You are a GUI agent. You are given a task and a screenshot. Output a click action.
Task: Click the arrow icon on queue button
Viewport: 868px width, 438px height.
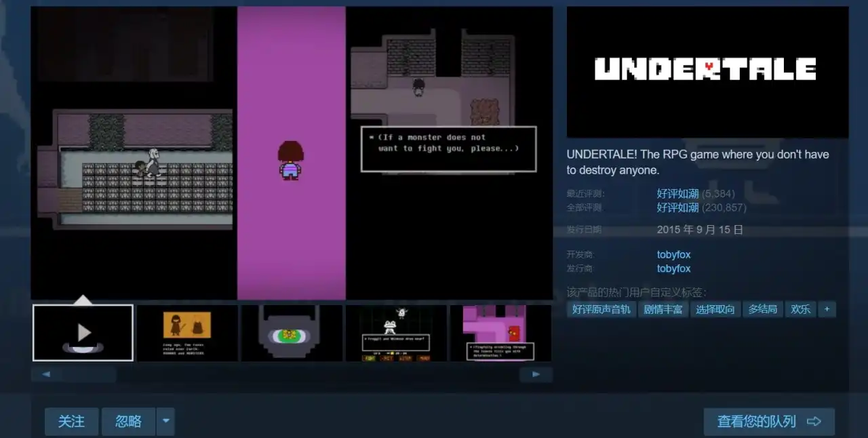pyautogui.click(x=814, y=422)
